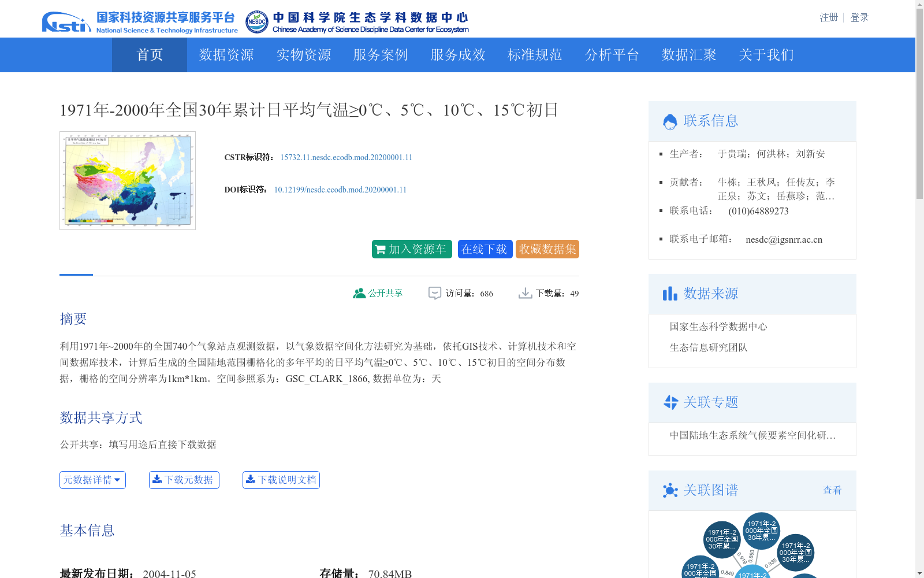
Task: Click the 关联专题 pinwheel icon
Action: coord(670,402)
